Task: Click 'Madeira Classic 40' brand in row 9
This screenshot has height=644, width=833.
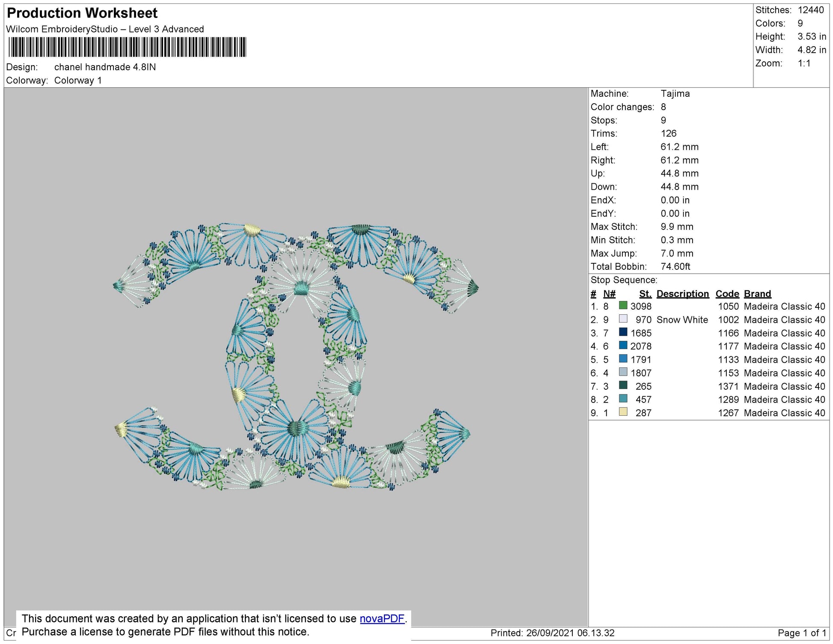Action: click(784, 413)
